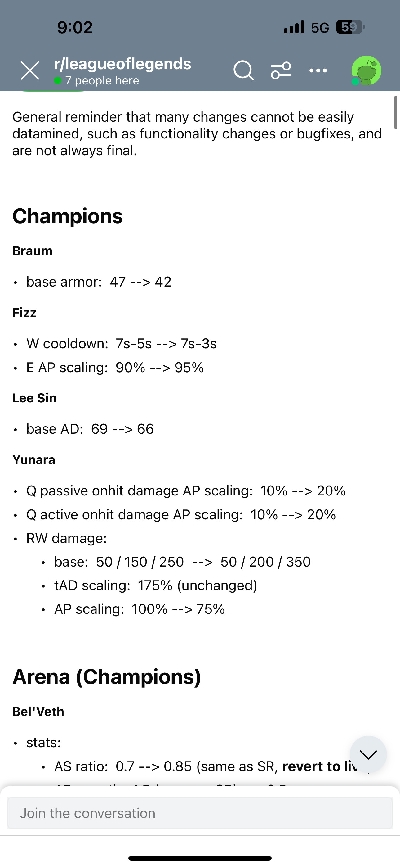Jump down using the floating chevron button
This screenshot has height=868, width=400.
pos(368,754)
